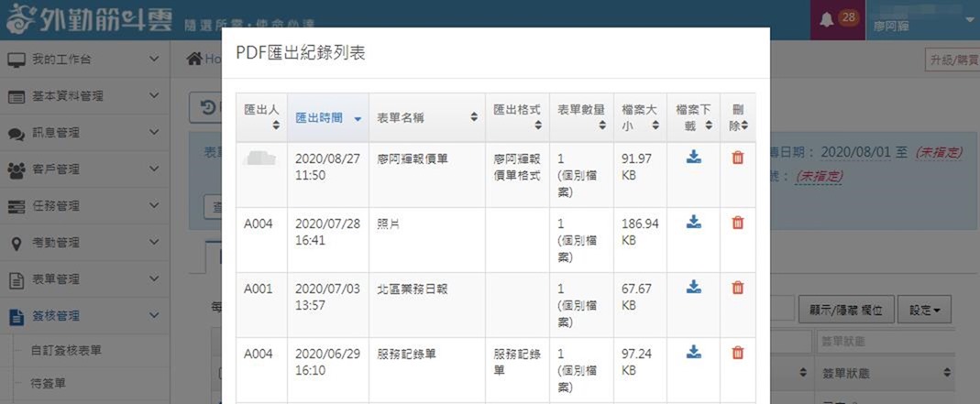Screen dimensions: 980x404
Task: Sort by 表單名稱 column header
Action: (426, 117)
